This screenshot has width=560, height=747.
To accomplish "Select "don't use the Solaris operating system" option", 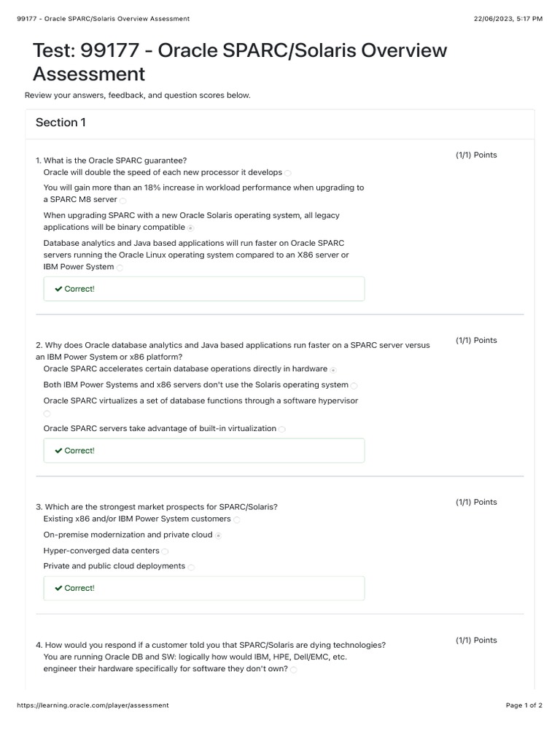I will pos(354,385).
